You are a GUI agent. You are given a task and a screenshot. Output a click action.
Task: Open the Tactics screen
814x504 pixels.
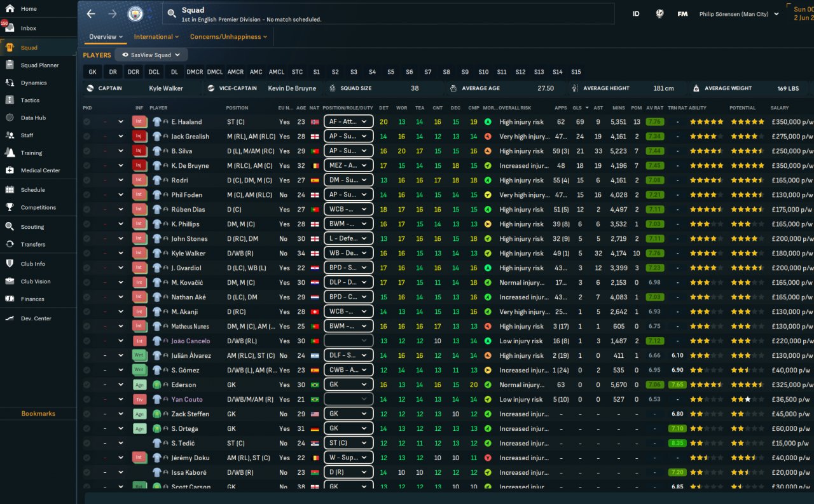30,100
